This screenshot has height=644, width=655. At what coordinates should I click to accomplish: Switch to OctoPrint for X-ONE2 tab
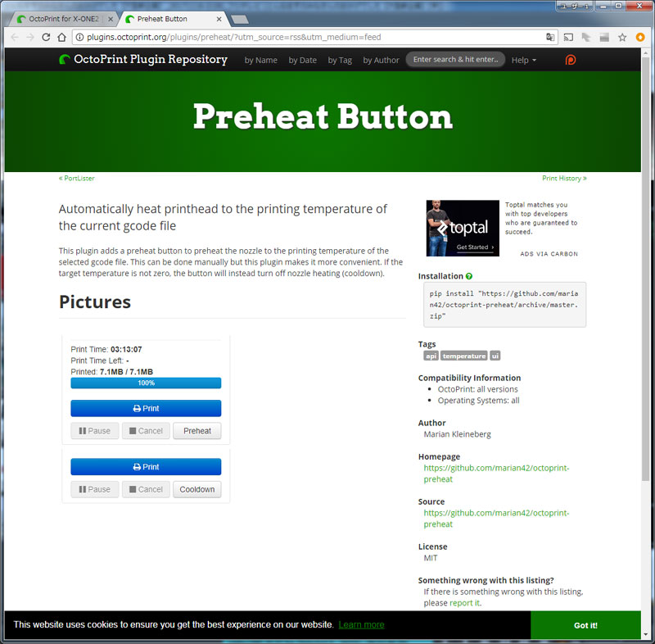63,19
